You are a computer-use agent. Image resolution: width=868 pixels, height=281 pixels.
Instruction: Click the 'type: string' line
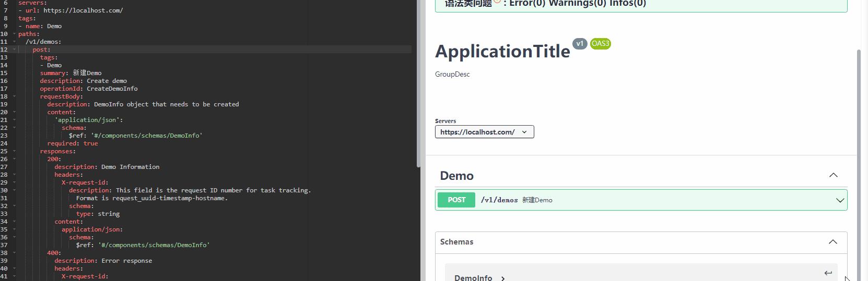click(x=98, y=214)
